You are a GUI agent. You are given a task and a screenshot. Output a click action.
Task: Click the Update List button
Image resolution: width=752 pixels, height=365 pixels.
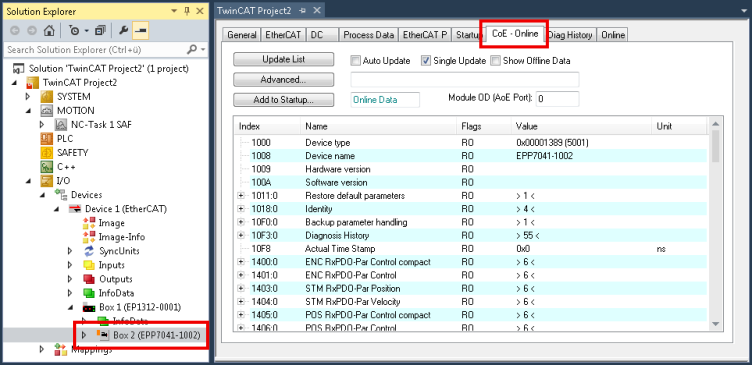[x=283, y=59]
